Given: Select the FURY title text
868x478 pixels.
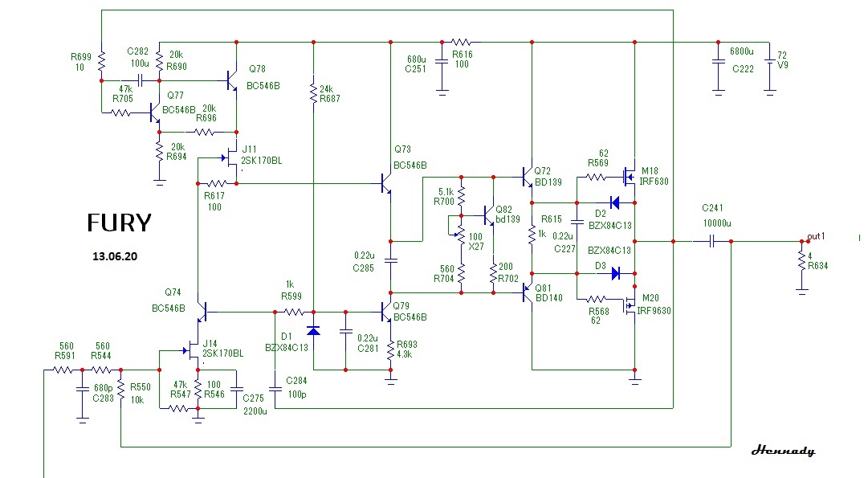Looking at the screenshot, I should tap(119, 223).
